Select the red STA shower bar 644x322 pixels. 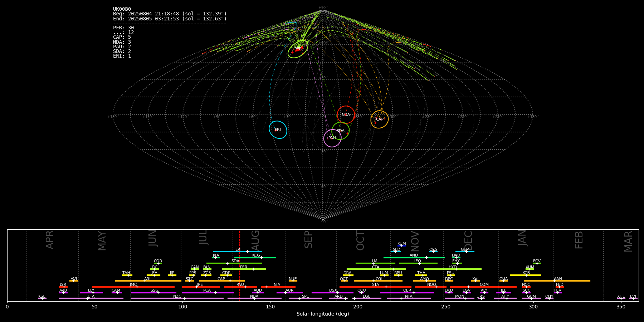point(375,287)
